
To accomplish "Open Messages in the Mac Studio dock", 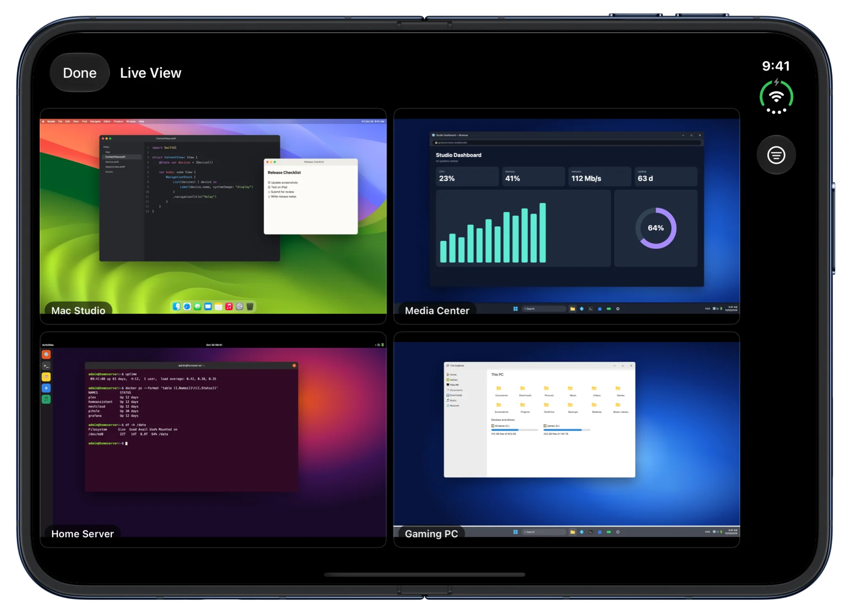I will click(197, 307).
